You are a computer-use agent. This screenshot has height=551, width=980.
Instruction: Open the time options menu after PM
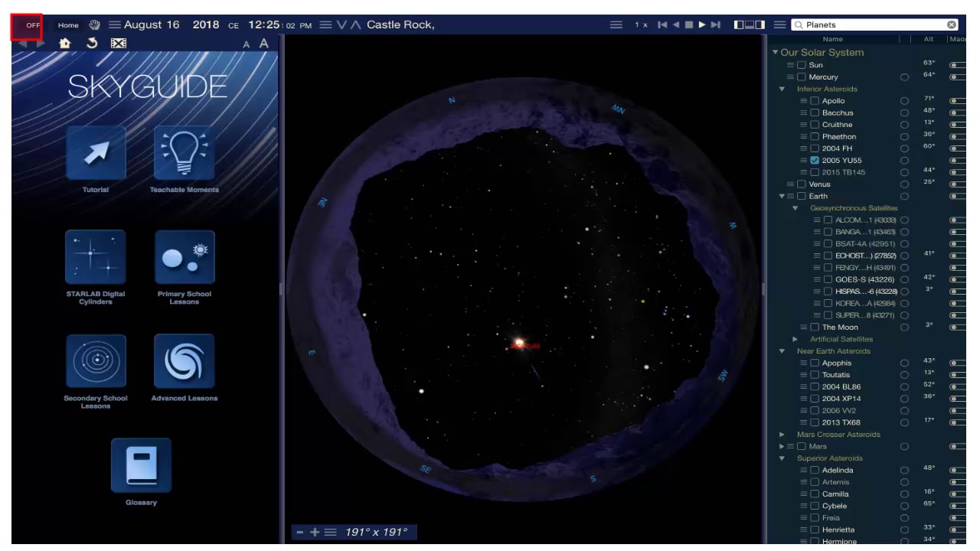pos(325,24)
